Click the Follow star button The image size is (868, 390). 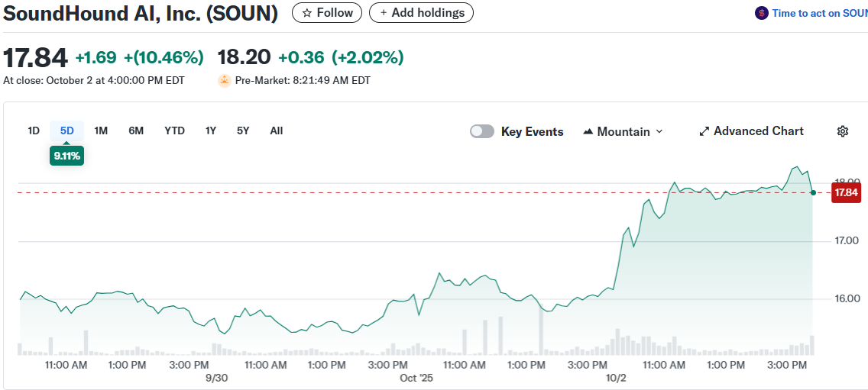[x=327, y=13]
